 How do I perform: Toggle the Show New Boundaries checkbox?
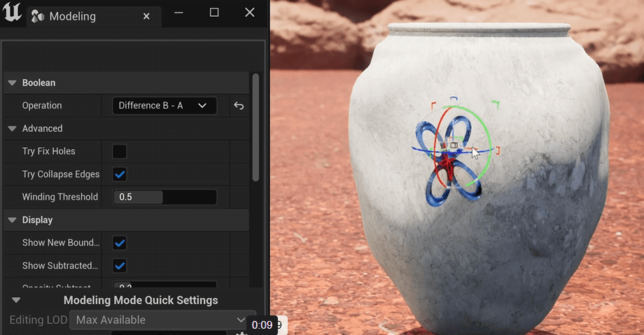click(120, 242)
